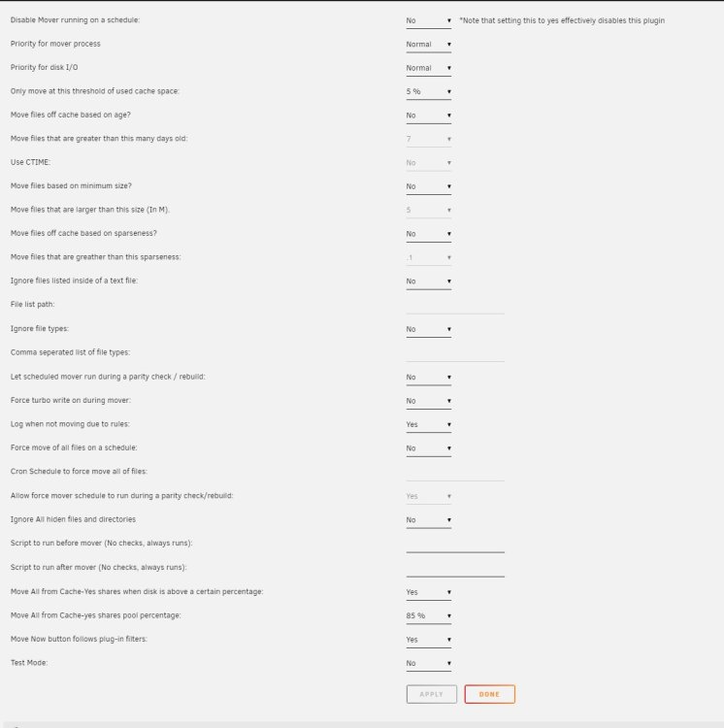
Task: Open Move files based on minimum size dropdown
Action: (428, 186)
